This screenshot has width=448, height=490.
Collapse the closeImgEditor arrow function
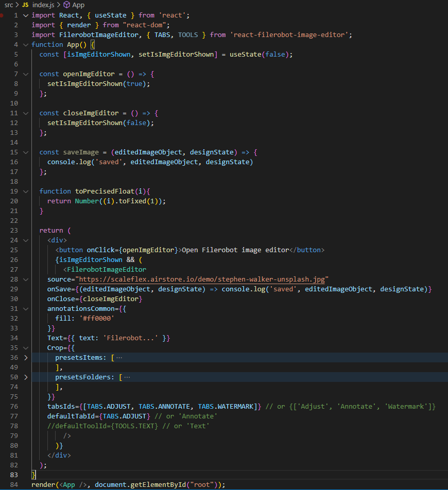26,113
